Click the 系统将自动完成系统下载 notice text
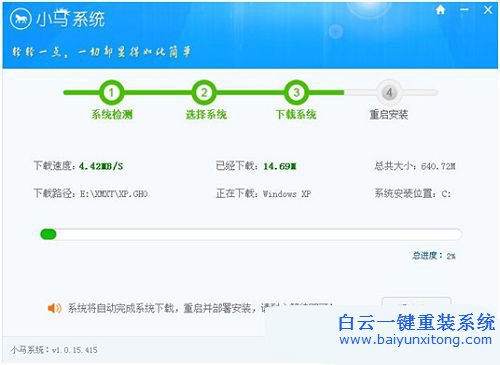Viewport: 500px width, 365px height. tap(200, 308)
